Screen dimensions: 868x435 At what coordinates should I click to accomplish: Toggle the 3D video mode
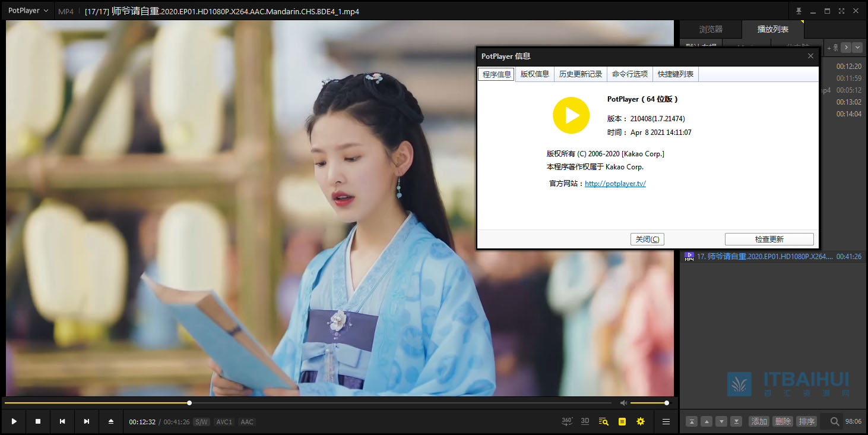coord(585,421)
